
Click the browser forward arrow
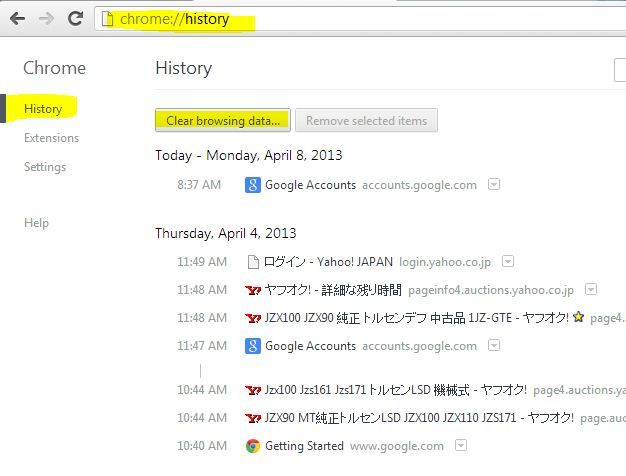pyautogui.click(x=46, y=18)
